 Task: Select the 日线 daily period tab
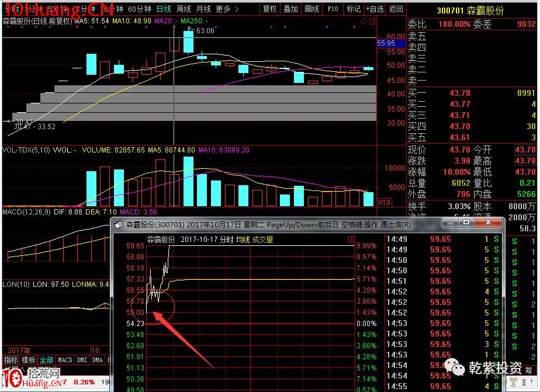(164, 9)
